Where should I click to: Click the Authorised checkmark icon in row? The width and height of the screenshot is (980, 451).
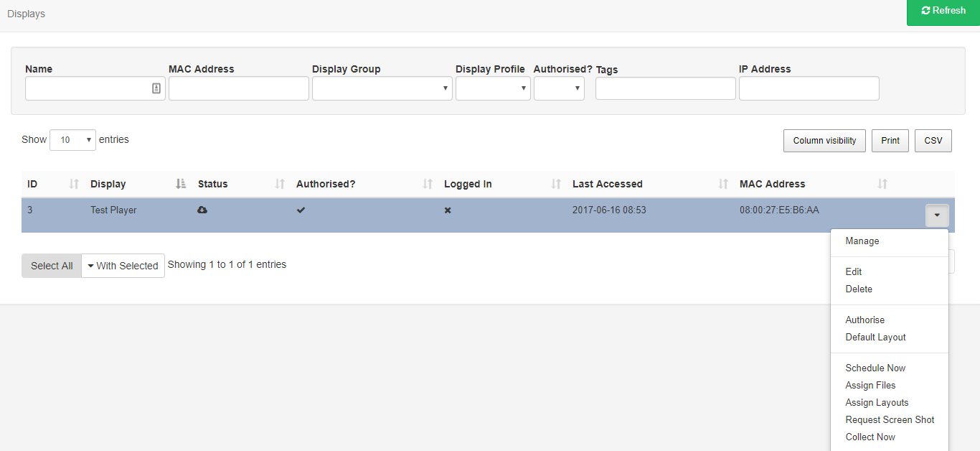click(x=301, y=210)
